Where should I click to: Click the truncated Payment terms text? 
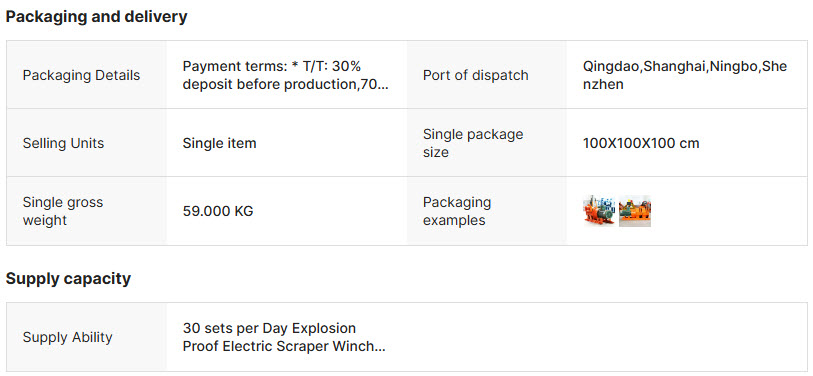tap(285, 75)
